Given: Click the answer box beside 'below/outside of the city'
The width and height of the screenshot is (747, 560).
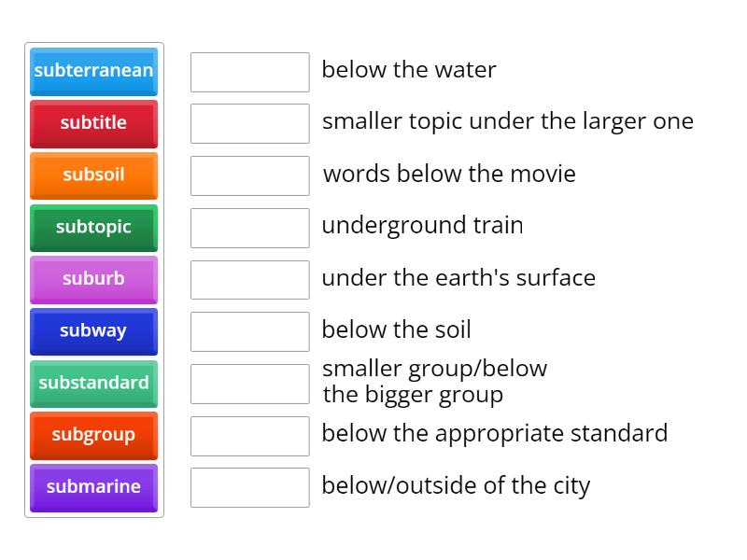Looking at the screenshot, I should (x=249, y=486).
